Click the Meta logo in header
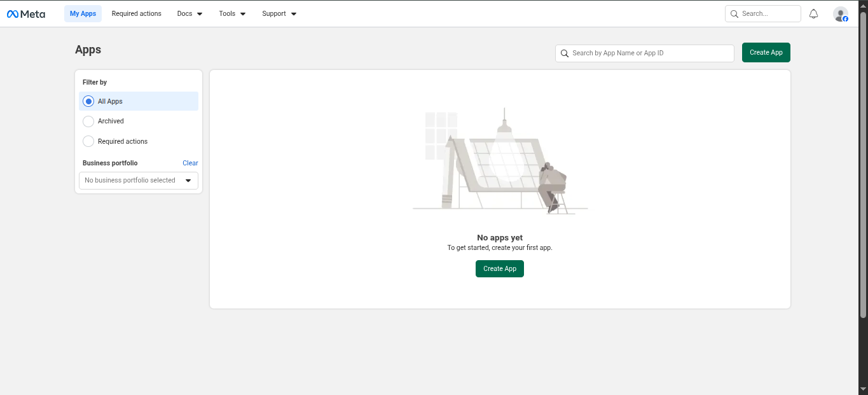Screen dimensions: 868x395 26,14
